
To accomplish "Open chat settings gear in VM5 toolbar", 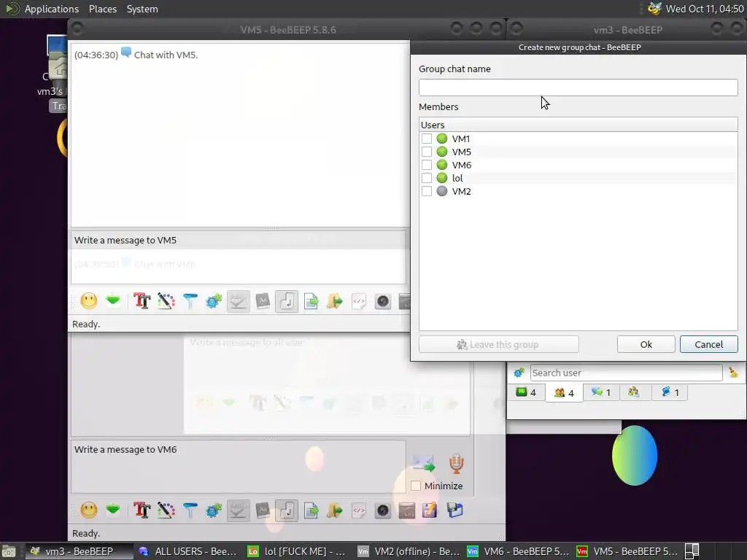I will pos(214,301).
